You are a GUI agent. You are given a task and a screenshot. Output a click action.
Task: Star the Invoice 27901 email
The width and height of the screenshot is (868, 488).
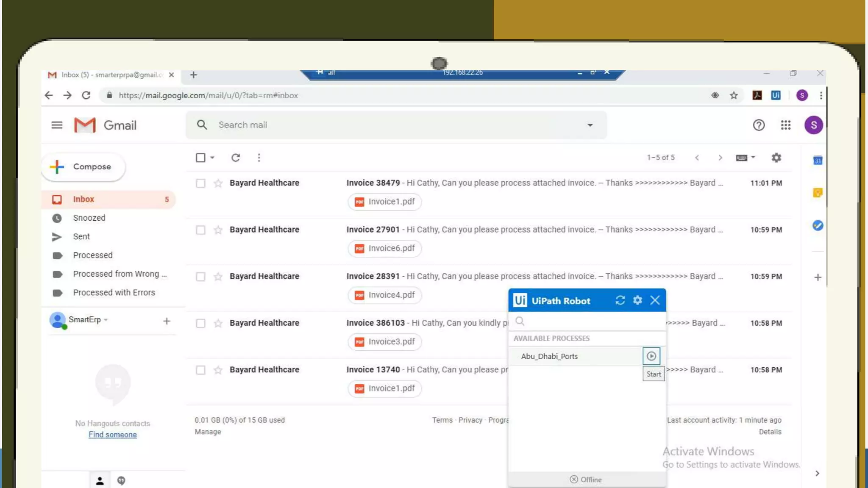218,230
